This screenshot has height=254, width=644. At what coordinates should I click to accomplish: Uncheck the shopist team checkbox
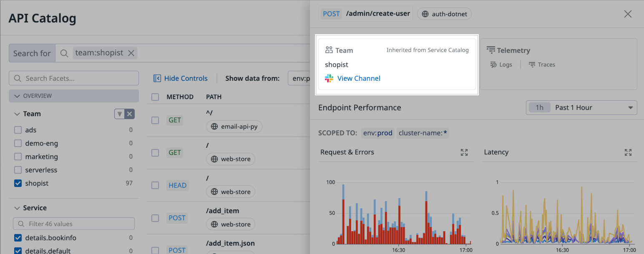(18, 183)
